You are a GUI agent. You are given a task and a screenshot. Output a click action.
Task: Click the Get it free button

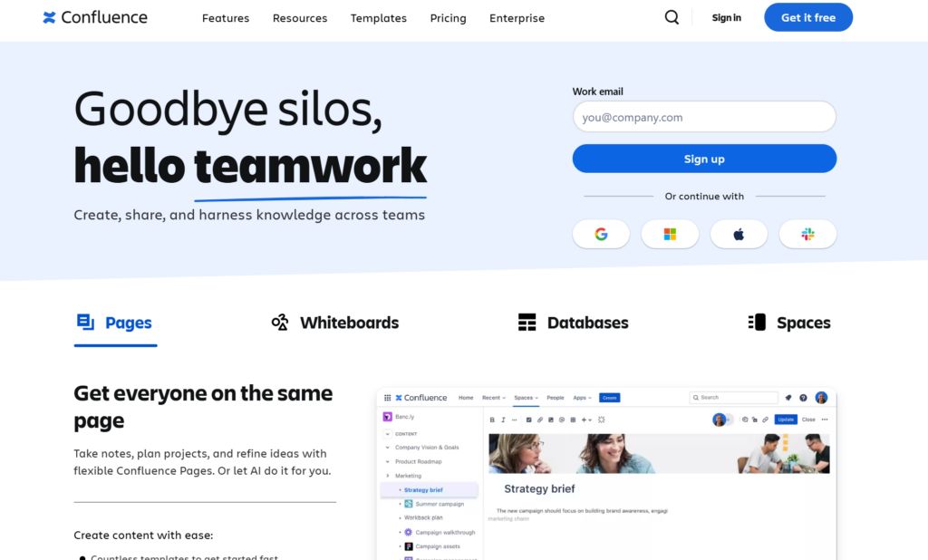pyautogui.click(x=808, y=17)
